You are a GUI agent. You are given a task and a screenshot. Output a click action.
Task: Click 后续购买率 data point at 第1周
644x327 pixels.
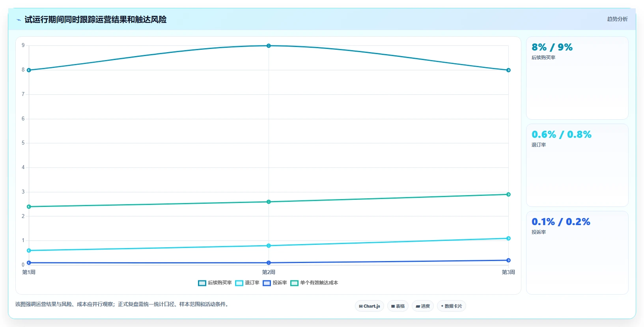pyautogui.click(x=29, y=70)
